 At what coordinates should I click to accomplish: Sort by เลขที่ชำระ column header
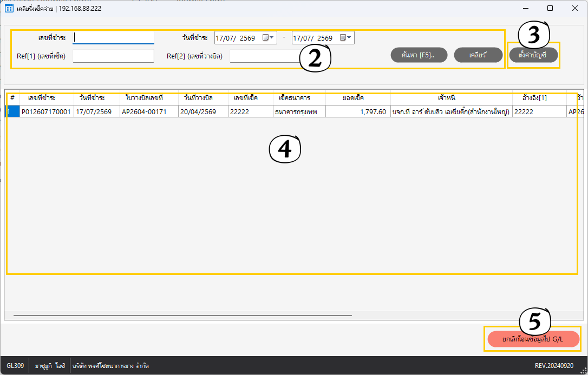47,98
